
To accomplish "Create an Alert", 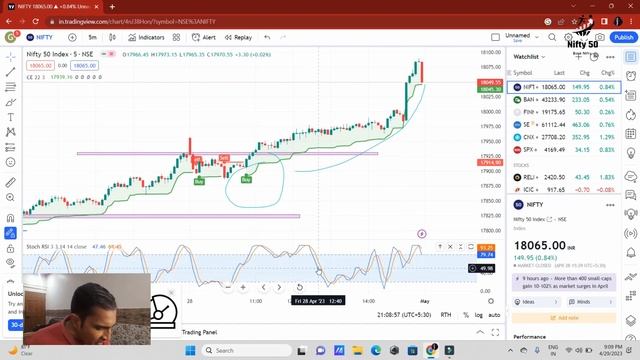I will pos(204,37).
